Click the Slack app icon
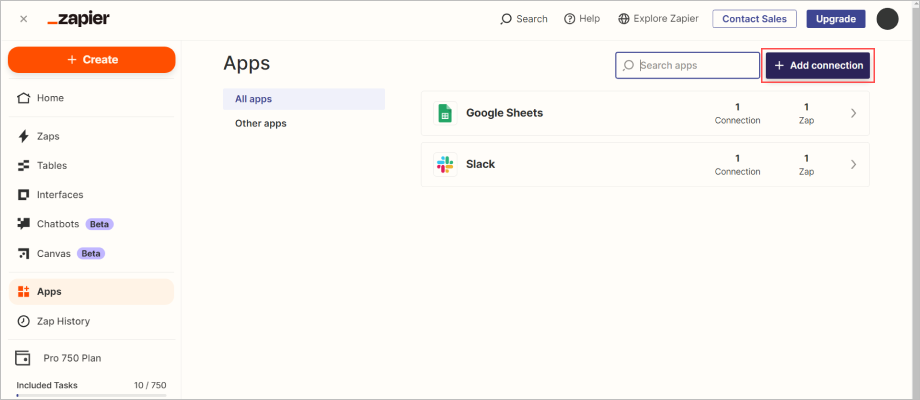Viewport: 920px width, 400px height. tap(445, 164)
